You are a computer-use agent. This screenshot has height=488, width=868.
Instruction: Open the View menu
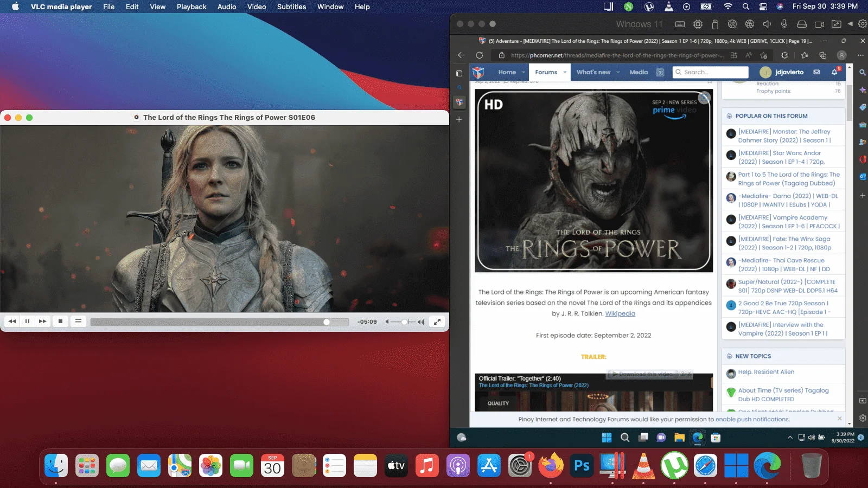point(158,7)
